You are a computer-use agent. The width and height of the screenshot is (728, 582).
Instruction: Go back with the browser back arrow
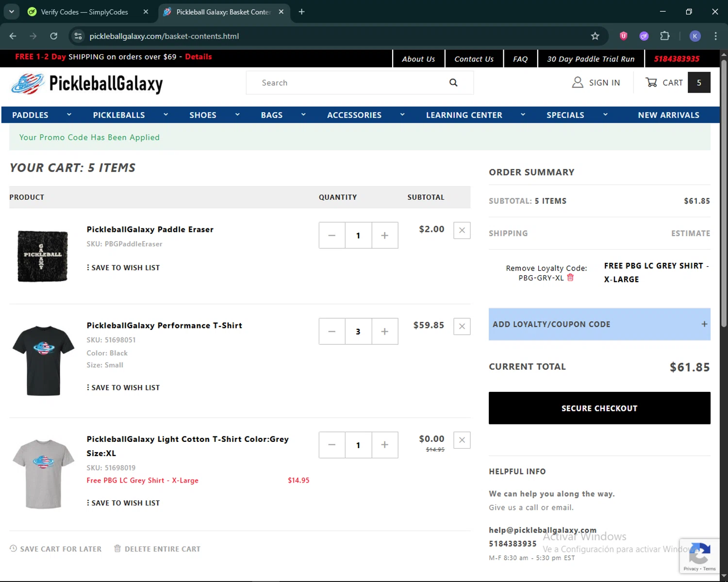coord(13,36)
